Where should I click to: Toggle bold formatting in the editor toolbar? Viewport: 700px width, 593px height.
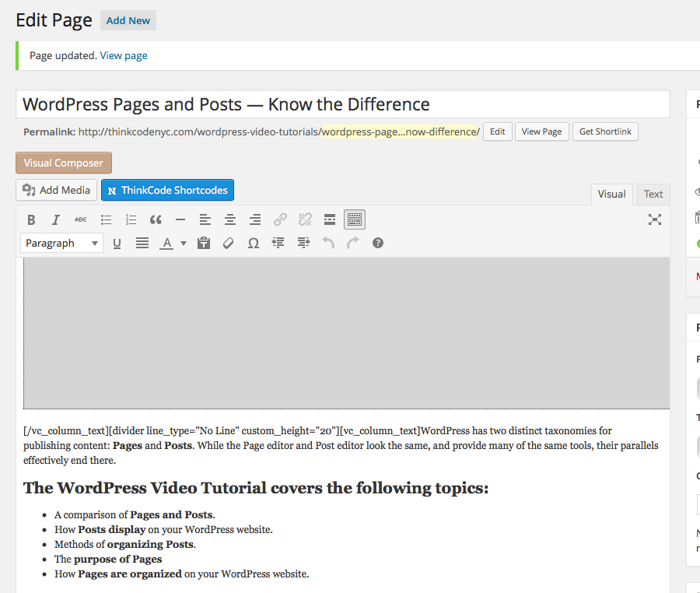(31, 219)
